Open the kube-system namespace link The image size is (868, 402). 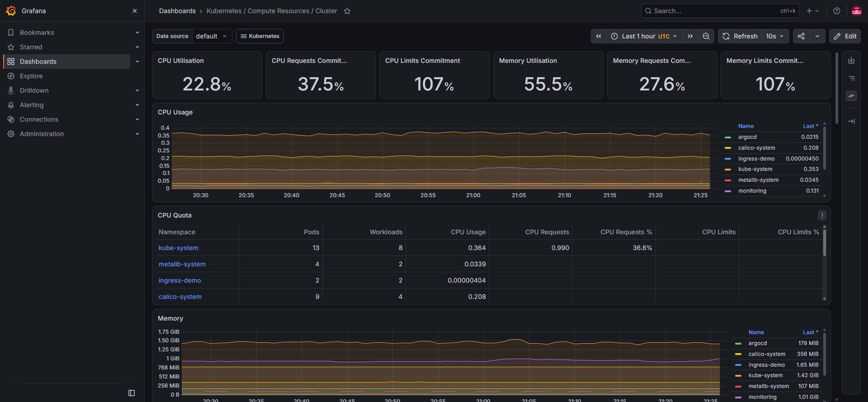(178, 248)
